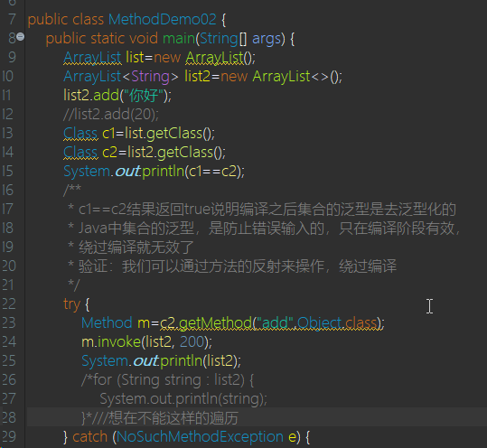
Task: Click list2 variable declaration on line 10
Action: (197, 77)
